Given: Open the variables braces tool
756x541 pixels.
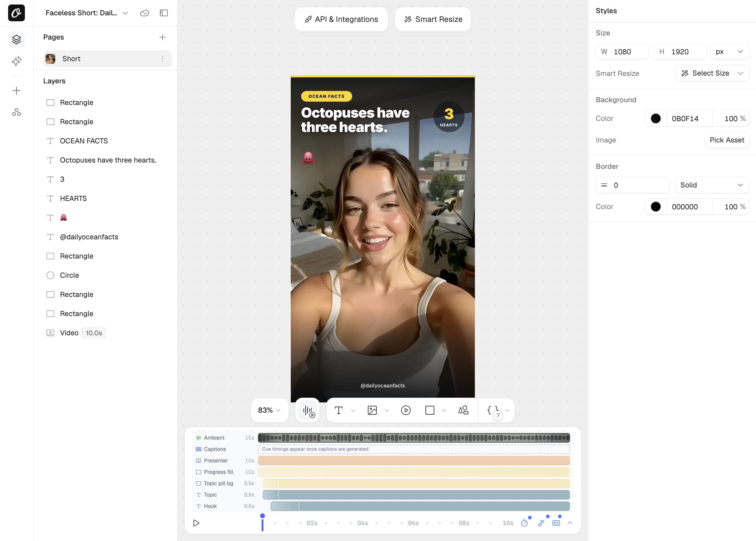Looking at the screenshot, I should tap(493, 410).
